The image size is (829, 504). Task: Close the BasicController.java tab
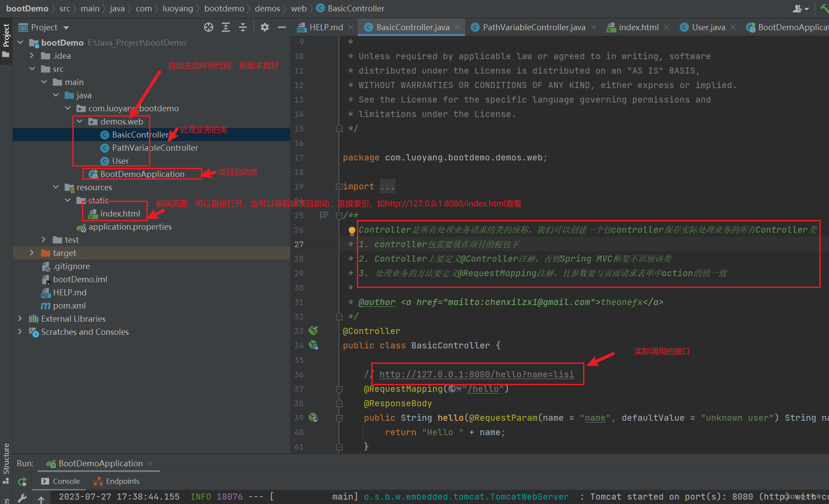point(457,27)
